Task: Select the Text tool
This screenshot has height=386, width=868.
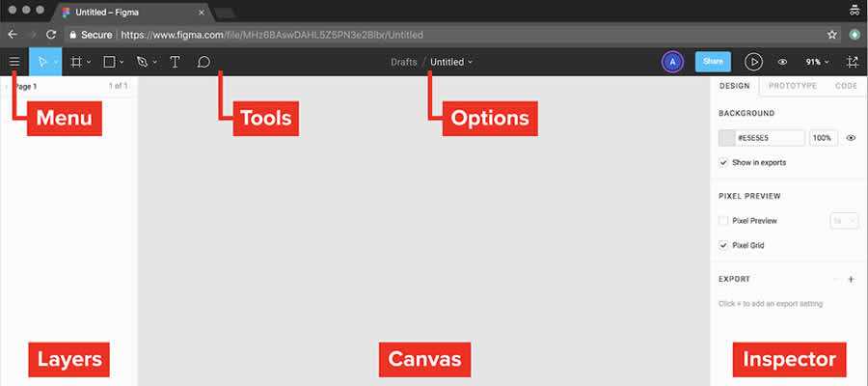Action: (175, 62)
